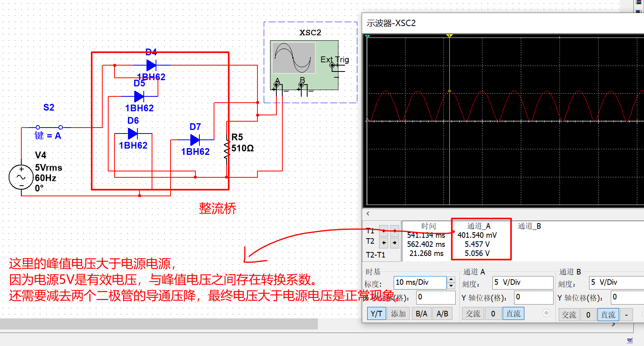Click channel B 5 V/Div scale field
This screenshot has width=644, height=346.
coord(617,282)
